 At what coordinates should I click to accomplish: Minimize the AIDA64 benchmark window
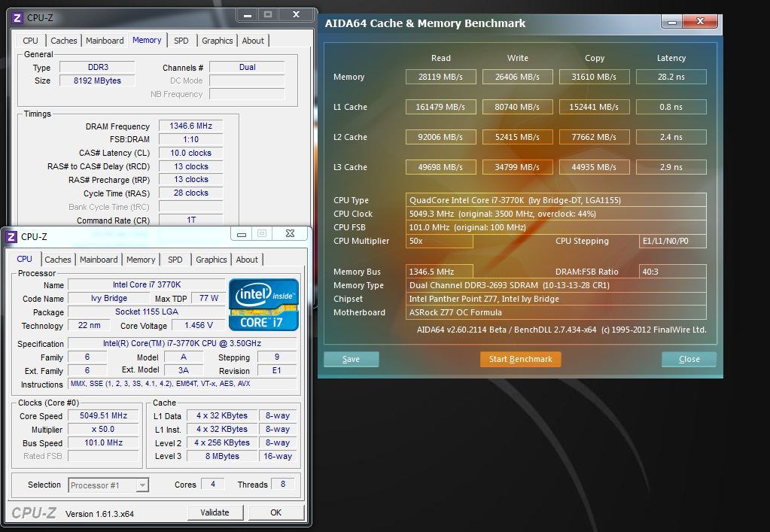point(672,22)
